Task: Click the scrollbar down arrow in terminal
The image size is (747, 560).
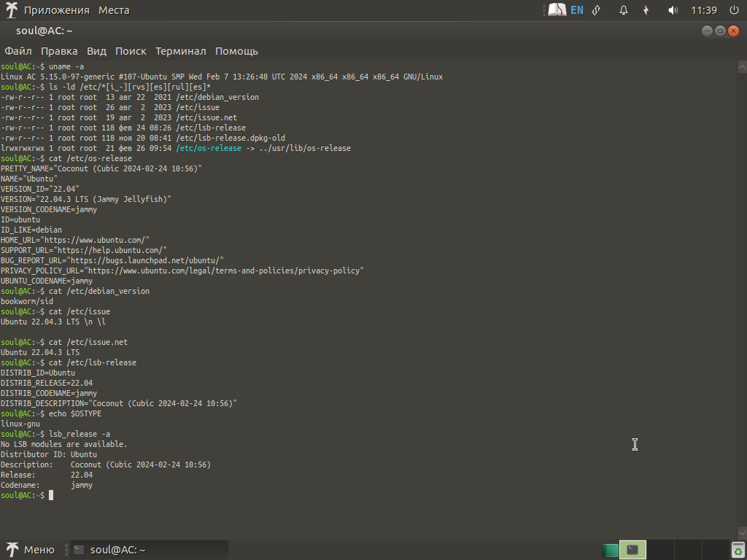Action: tap(742, 533)
